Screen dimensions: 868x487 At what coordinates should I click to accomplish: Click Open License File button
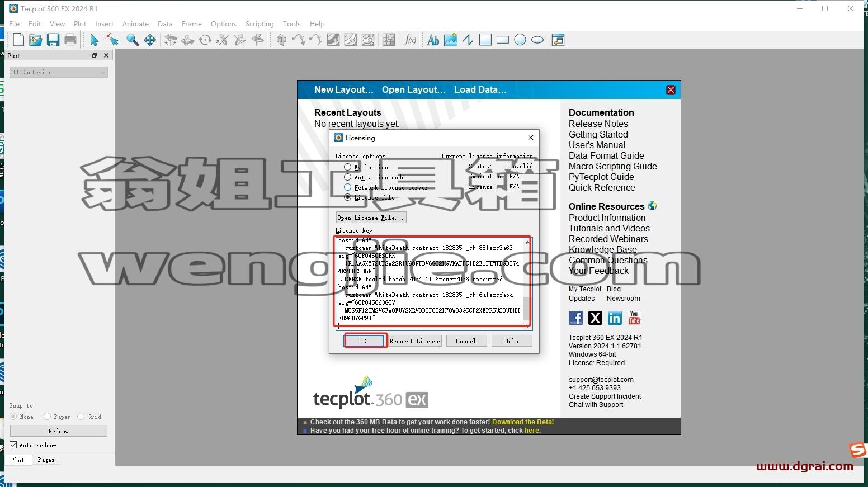click(x=371, y=218)
